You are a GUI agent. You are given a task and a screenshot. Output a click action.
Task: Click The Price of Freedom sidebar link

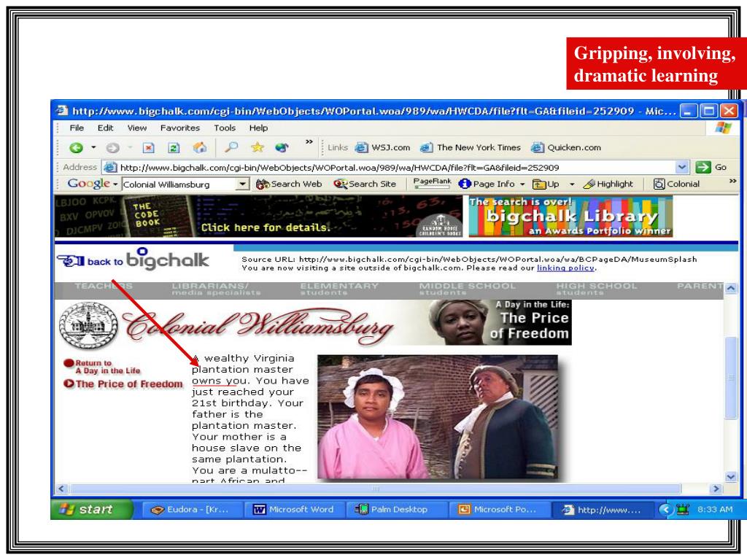coord(123,384)
